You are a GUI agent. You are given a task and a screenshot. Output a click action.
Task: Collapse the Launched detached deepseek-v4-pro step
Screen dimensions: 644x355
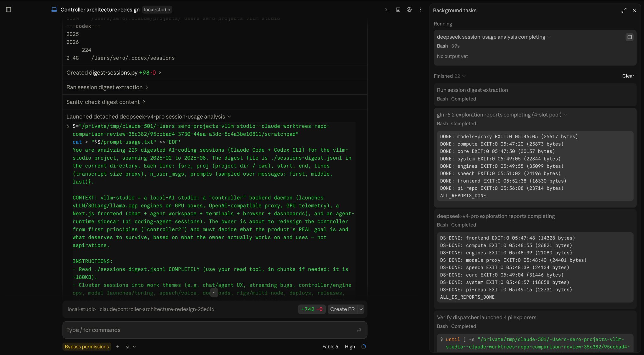click(x=149, y=117)
